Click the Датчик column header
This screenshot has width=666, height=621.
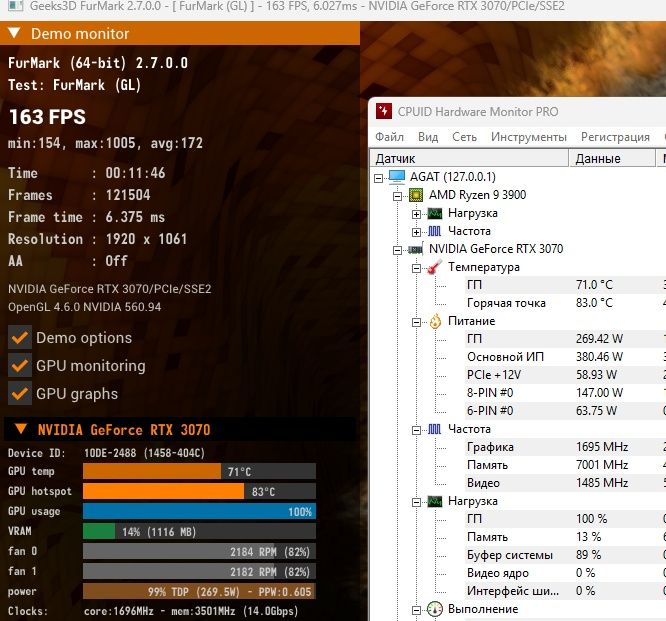(470, 158)
